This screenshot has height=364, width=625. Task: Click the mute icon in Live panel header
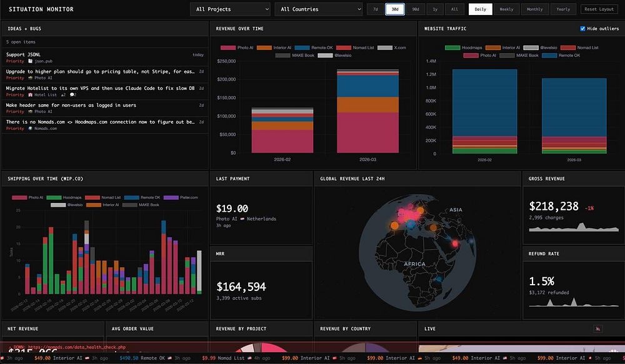597,328
